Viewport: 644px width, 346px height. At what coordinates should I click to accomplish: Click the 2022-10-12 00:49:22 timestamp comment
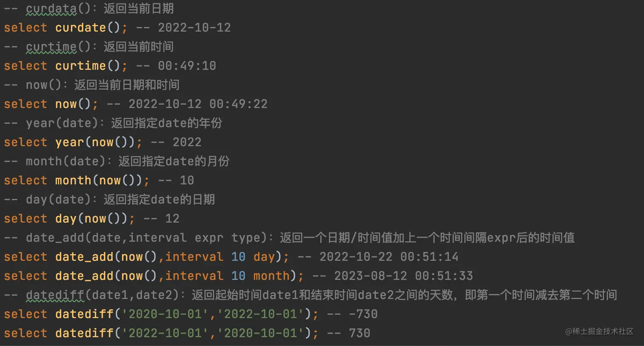(198, 104)
